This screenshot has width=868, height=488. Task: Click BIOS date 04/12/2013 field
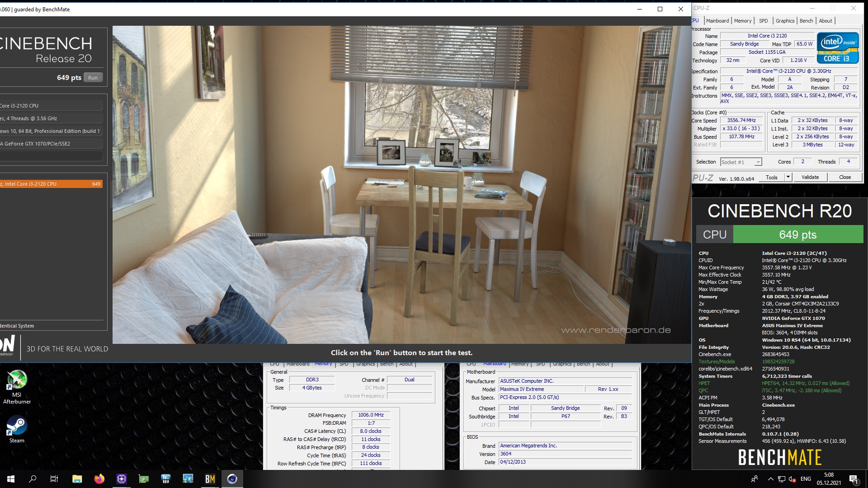565,462
